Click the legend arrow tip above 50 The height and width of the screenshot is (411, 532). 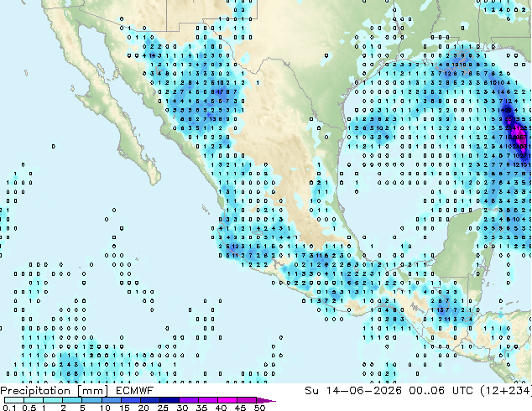click(266, 400)
